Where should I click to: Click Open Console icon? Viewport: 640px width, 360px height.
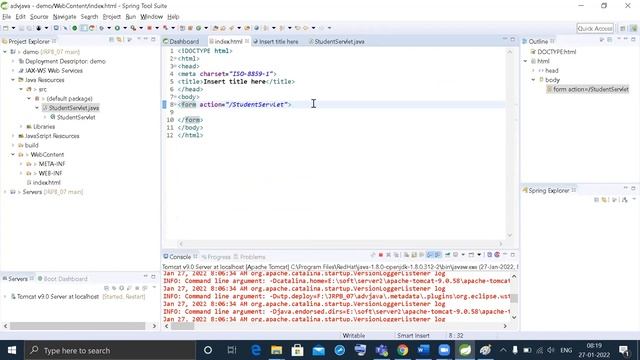pos(471,255)
